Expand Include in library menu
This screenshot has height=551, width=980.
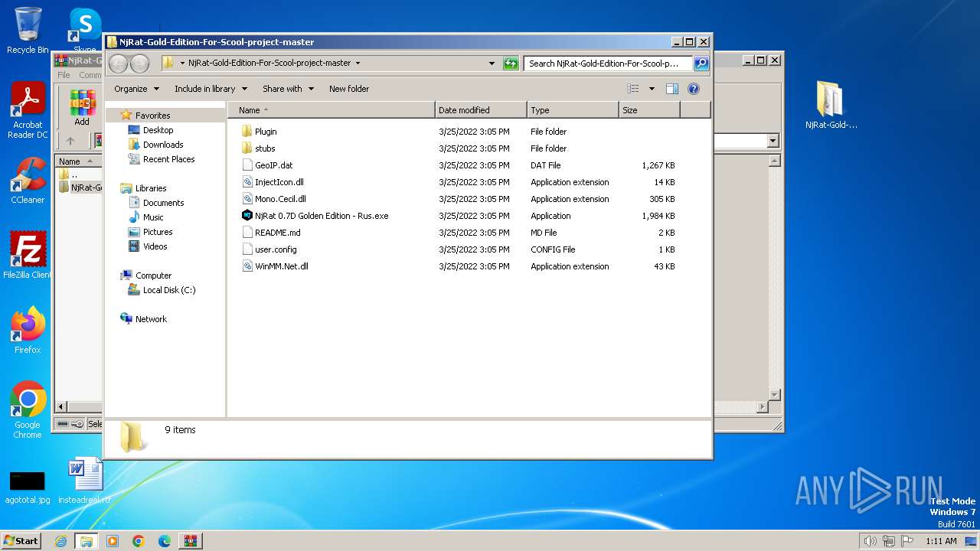pyautogui.click(x=211, y=89)
